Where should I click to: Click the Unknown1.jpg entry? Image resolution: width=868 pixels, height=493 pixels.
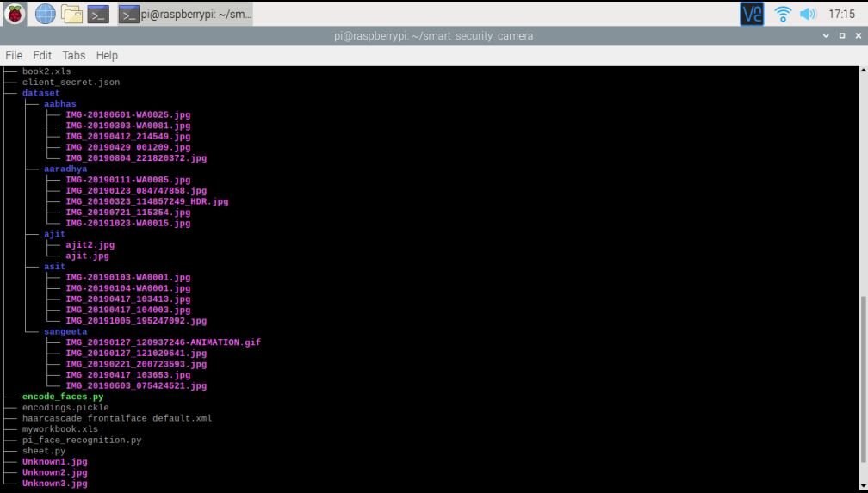tap(55, 462)
